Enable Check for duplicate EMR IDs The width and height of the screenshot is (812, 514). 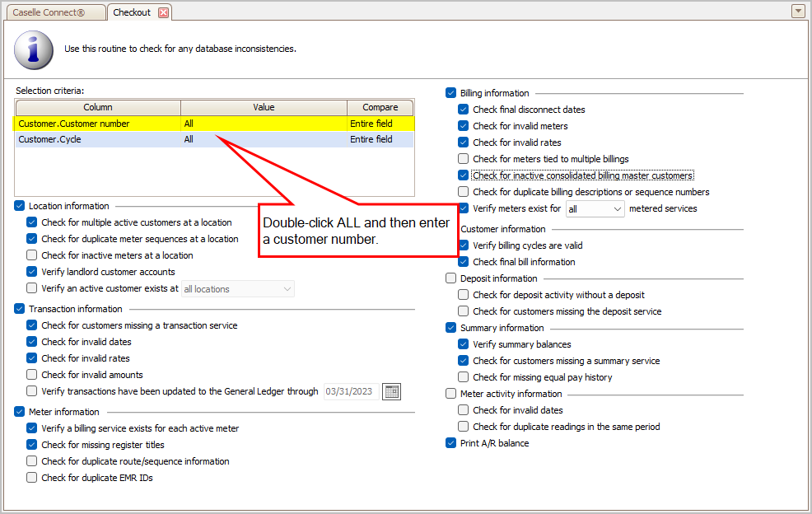(32, 478)
